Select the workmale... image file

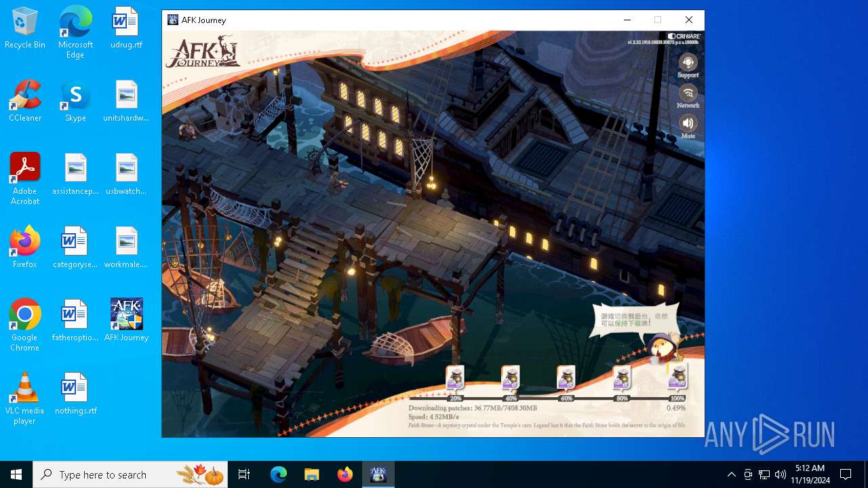pyautogui.click(x=126, y=248)
